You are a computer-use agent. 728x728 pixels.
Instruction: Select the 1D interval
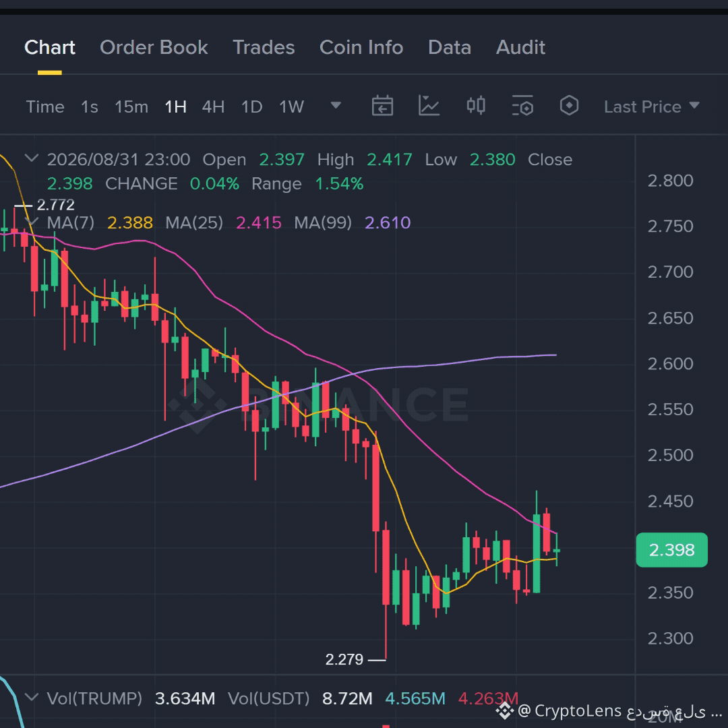(251, 107)
